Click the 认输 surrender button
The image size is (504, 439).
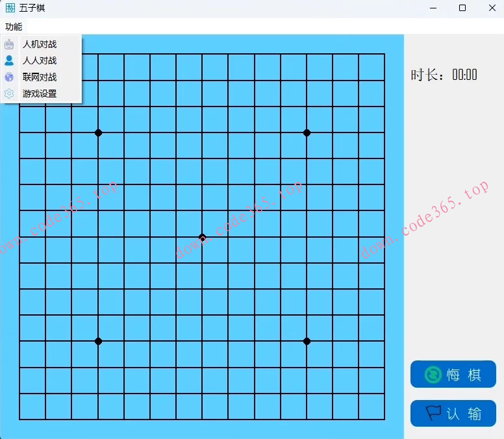tap(453, 413)
